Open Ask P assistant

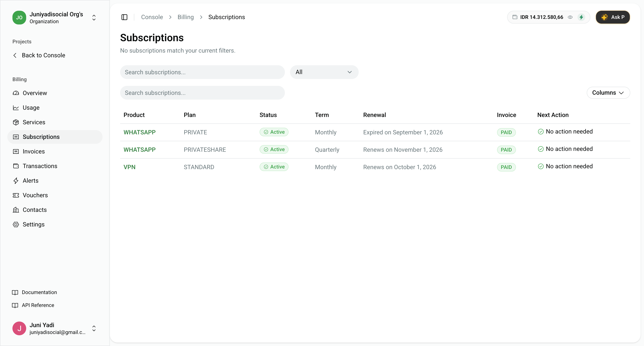point(612,17)
